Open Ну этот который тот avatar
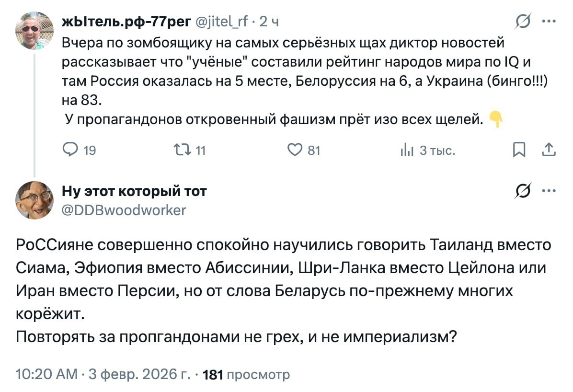 [34, 200]
